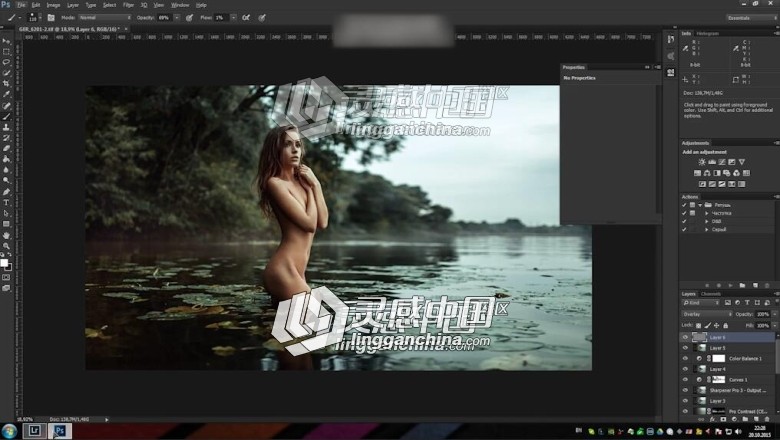780x440 pixels.
Task: Select the Hand tool
Action: click(6, 235)
